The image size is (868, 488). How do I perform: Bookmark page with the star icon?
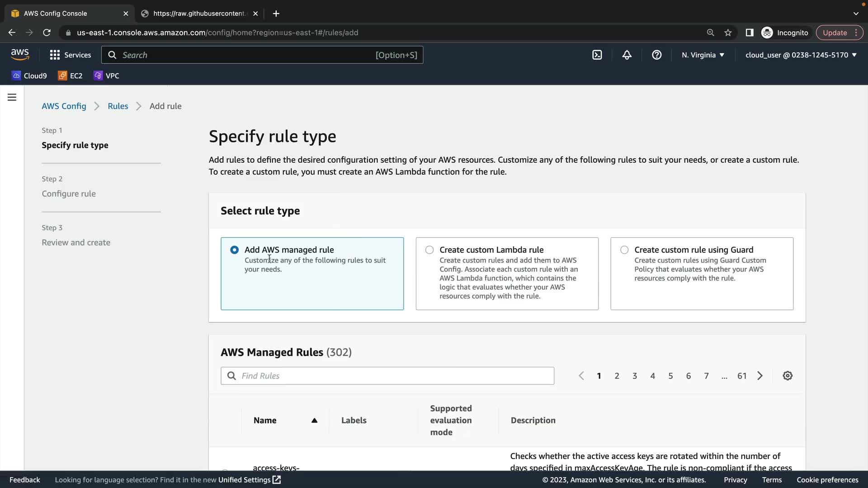coord(728,33)
